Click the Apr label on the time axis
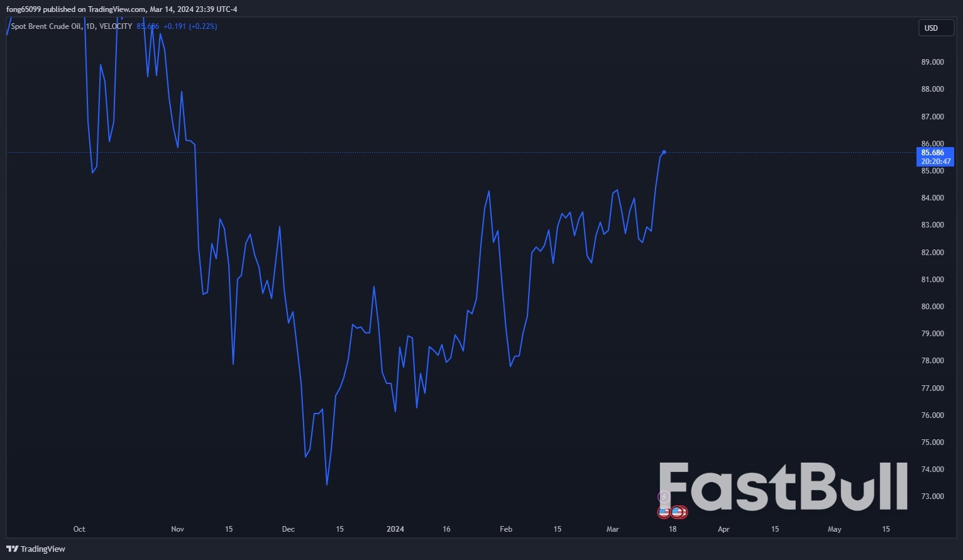Screen dimensions: 963x560 [x=724, y=529]
